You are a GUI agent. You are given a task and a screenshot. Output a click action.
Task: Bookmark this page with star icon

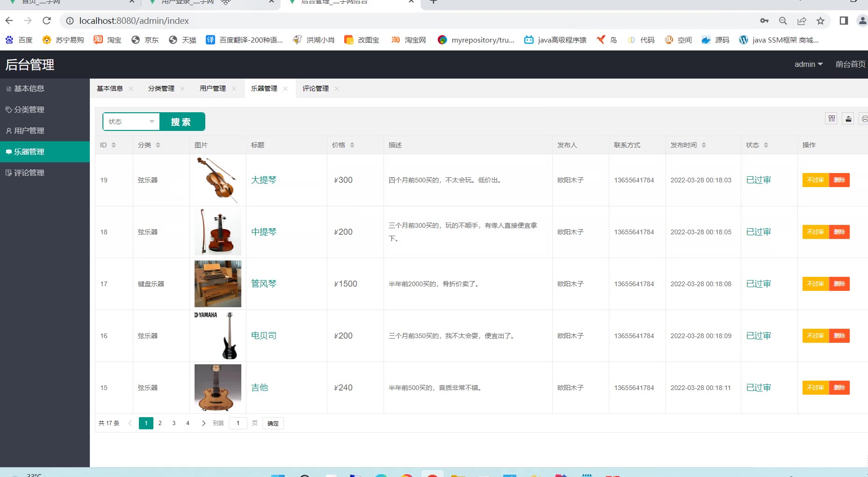tap(820, 21)
